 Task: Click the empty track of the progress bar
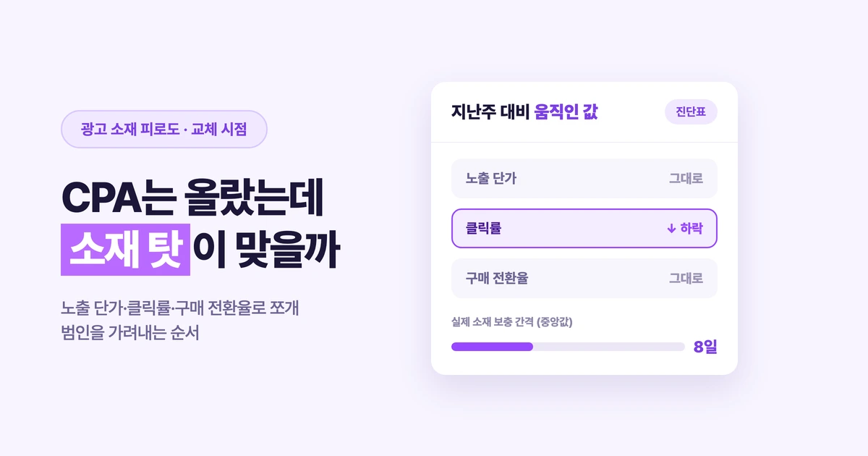(x=609, y=347)
